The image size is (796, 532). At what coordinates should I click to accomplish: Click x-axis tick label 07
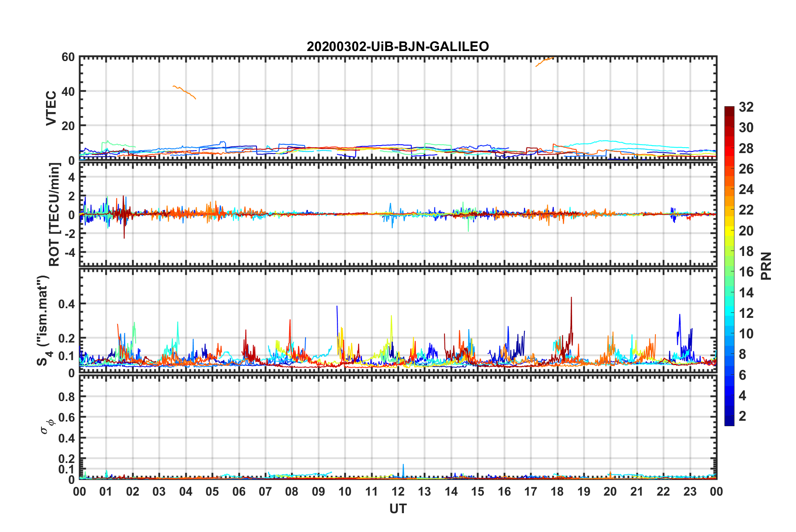tap(265, 491)
